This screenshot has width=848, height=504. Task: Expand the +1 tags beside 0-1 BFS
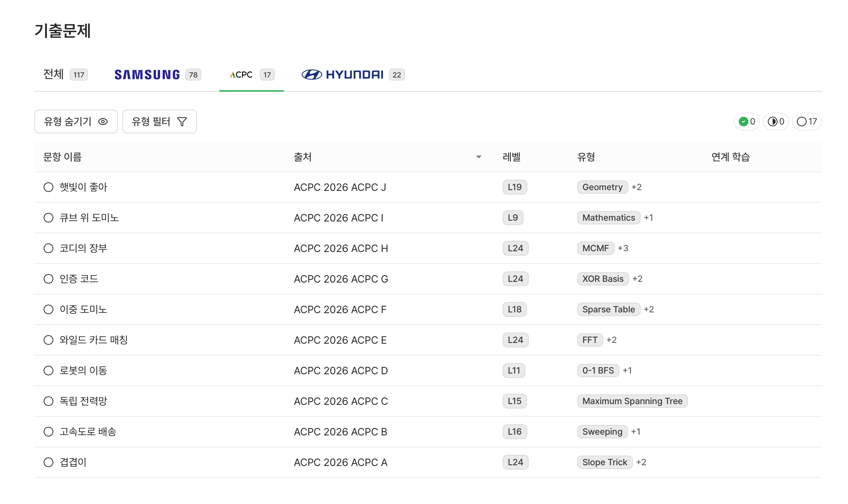627,371
